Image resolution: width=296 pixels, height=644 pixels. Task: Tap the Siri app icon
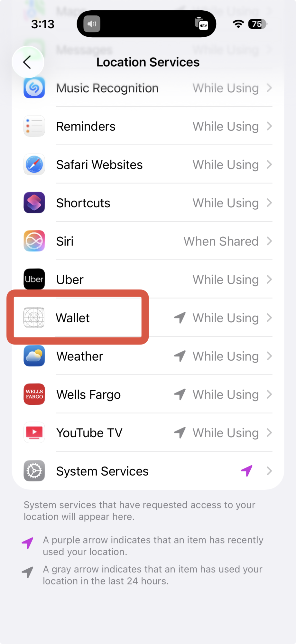tap(34, 241)
